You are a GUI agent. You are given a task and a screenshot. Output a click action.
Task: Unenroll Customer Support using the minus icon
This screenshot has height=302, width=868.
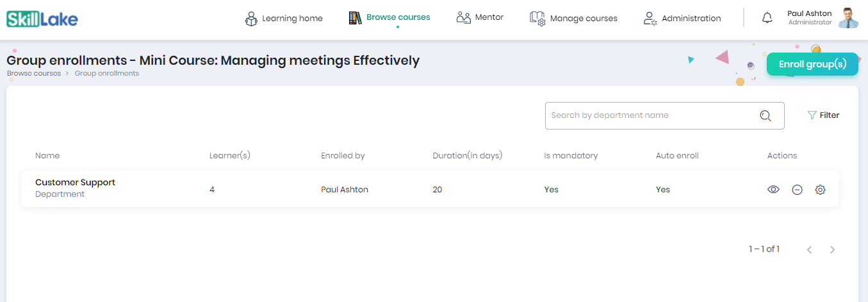[797, 190]
